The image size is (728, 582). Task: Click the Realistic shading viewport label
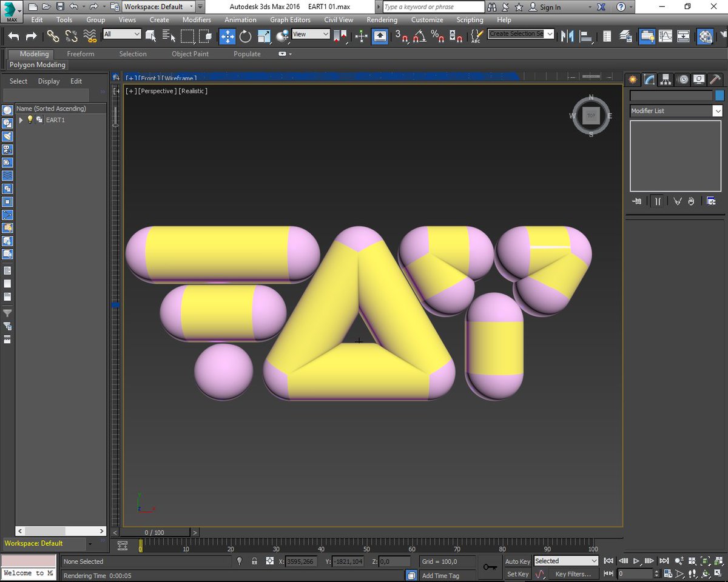(193, 91)
